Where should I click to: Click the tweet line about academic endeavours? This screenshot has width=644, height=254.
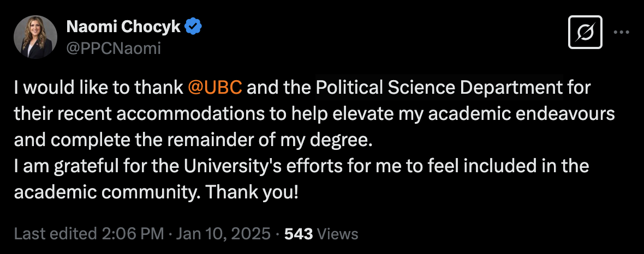[314, 114]
